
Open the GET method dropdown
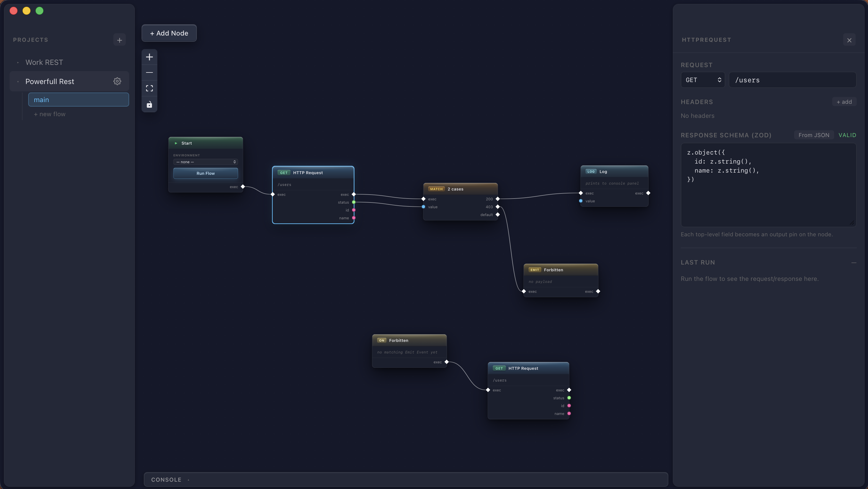click(702, 80)
